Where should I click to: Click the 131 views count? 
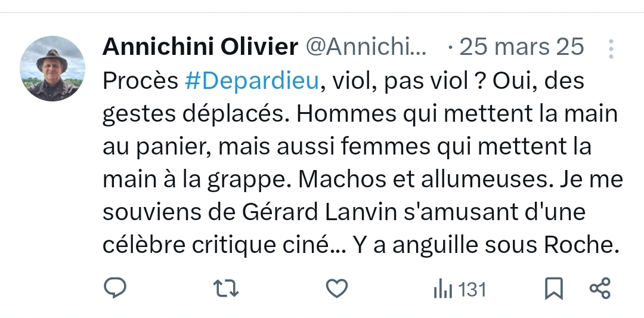473,290
